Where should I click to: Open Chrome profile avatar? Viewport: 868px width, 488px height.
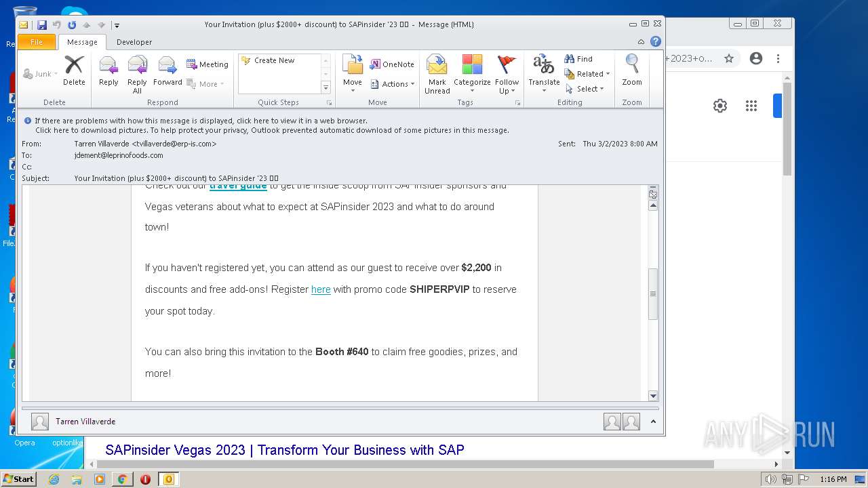point(756,58)
